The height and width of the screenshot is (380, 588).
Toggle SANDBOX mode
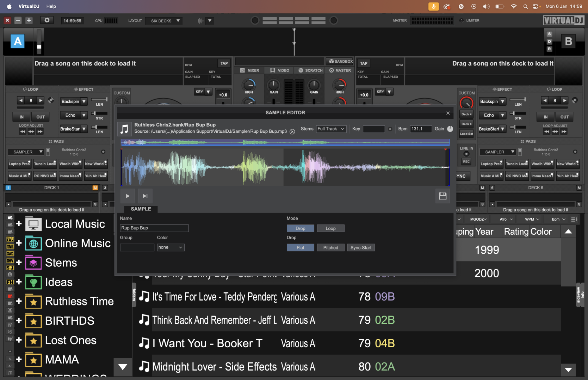pyautogui.click(x=341, y=61)
